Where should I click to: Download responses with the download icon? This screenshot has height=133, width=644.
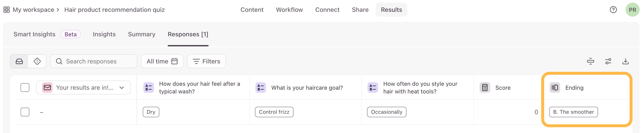tap(625, 61)
